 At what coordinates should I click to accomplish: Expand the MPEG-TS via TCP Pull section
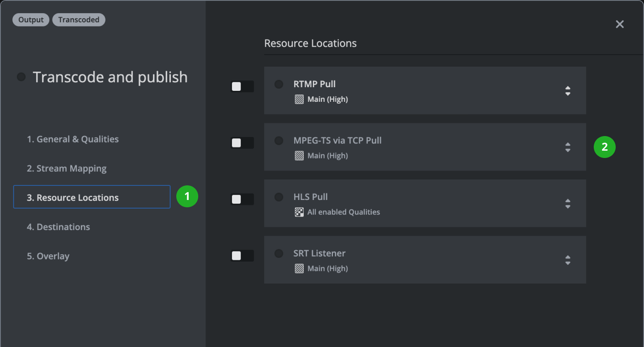(568, 147)
